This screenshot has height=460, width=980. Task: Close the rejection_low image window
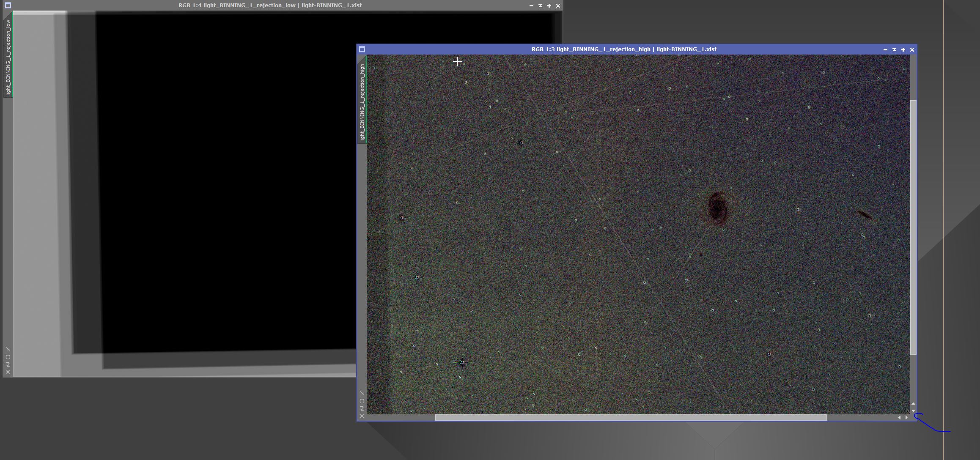pyautogui.click(x=558, y=5)
